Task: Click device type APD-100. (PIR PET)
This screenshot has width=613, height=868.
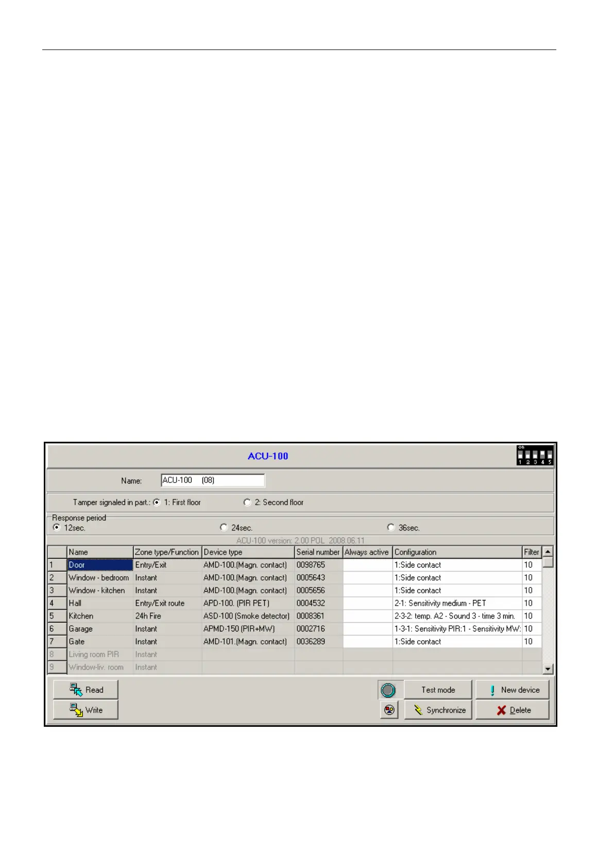Action: coord(248,603)
